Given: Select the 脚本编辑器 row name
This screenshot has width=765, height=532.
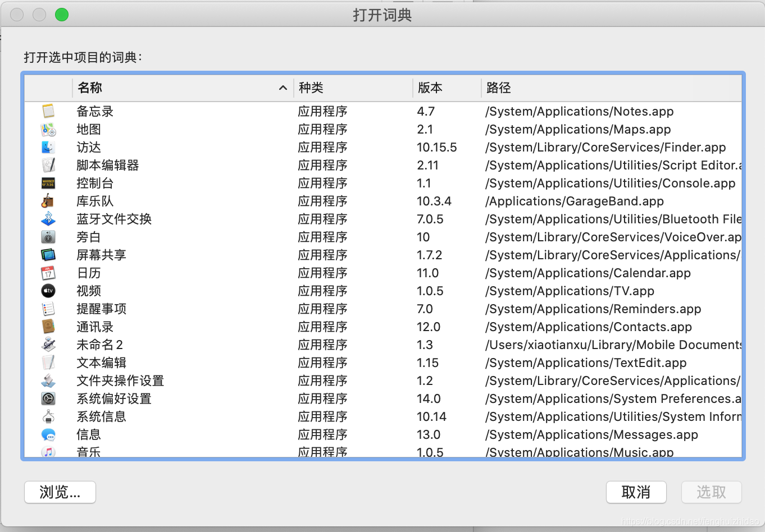Looking at the screenshot, I should pos(108,165).
